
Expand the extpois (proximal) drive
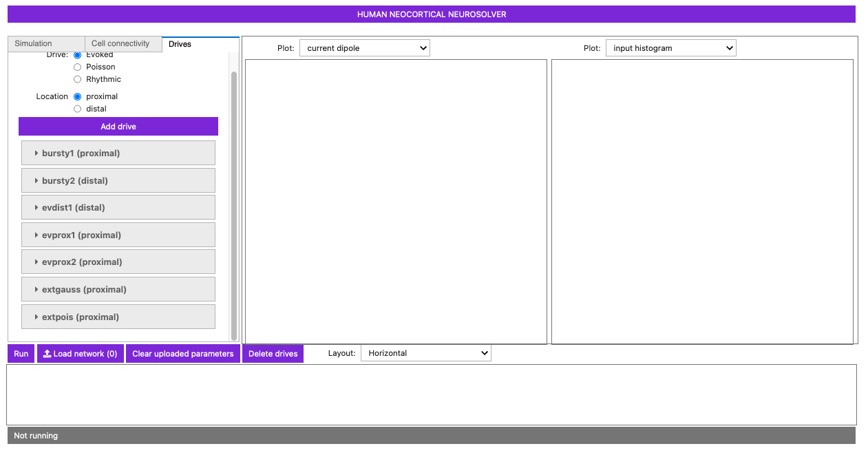[118, 317]
